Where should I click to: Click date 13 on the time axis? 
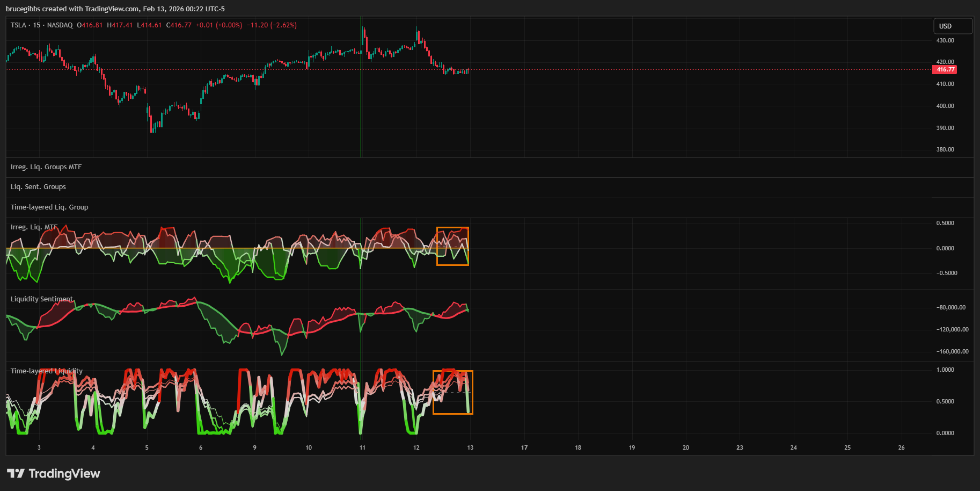tap(470, 447)
